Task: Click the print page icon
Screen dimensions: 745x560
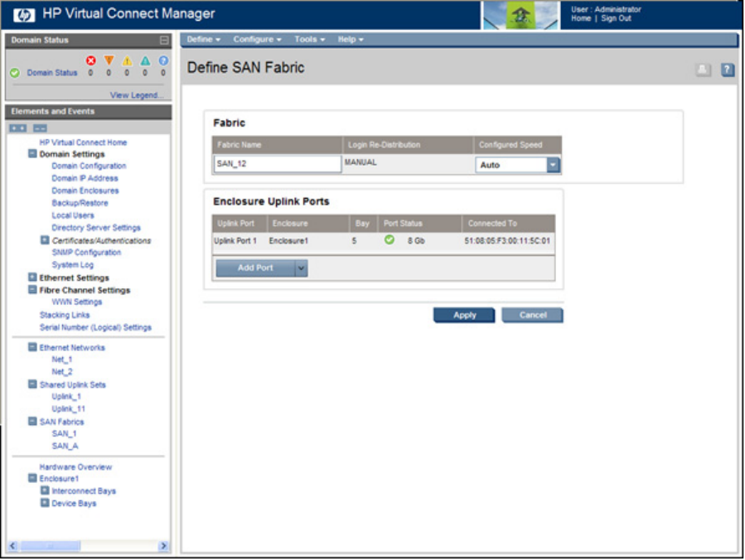Action: (x=704, y=70)
